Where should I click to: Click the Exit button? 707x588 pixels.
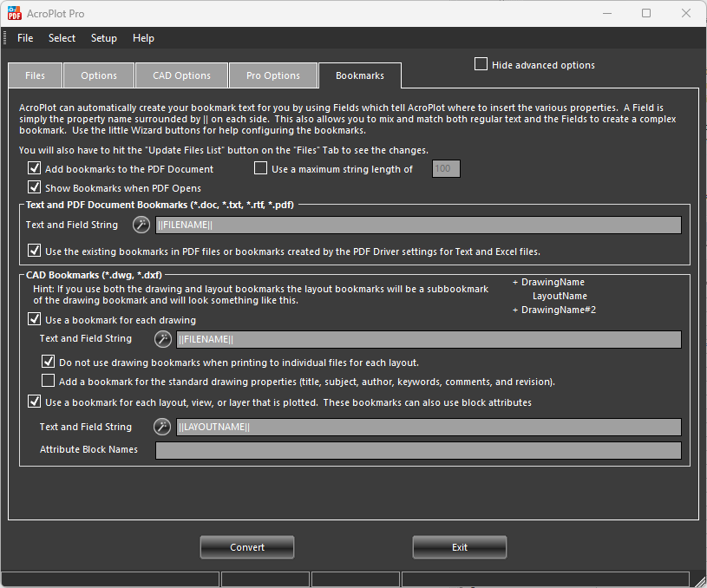coord(460,547)
